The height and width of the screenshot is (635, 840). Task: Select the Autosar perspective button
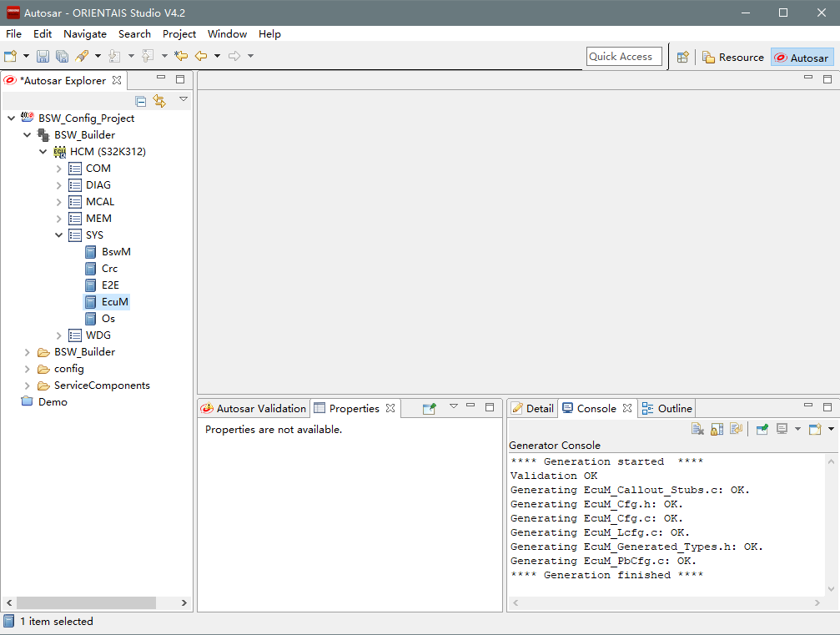tap(802, 58)
